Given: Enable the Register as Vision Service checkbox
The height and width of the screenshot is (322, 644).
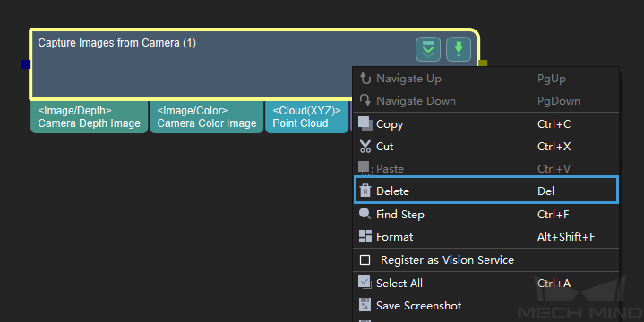Looking at the screenshot, I should coord(365,260).
